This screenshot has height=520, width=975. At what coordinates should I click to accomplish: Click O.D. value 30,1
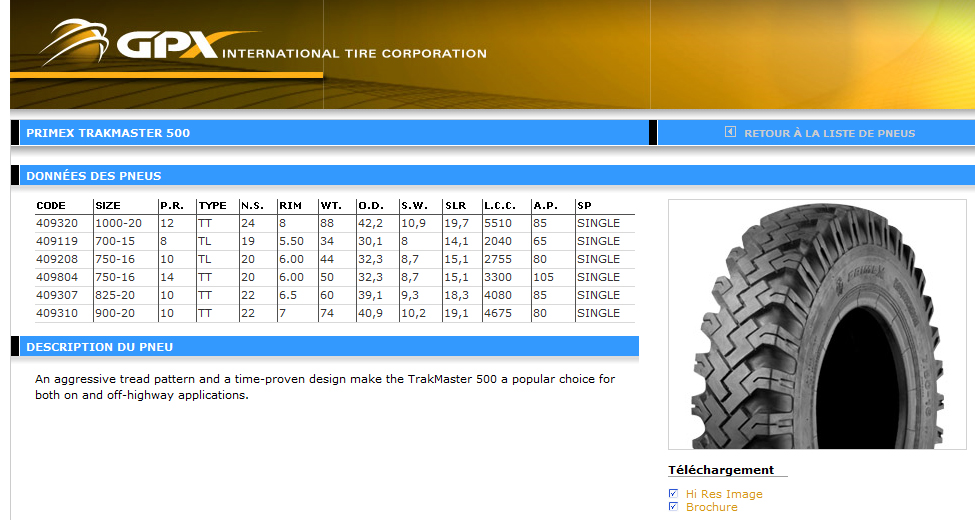click(x=371, y=241)
